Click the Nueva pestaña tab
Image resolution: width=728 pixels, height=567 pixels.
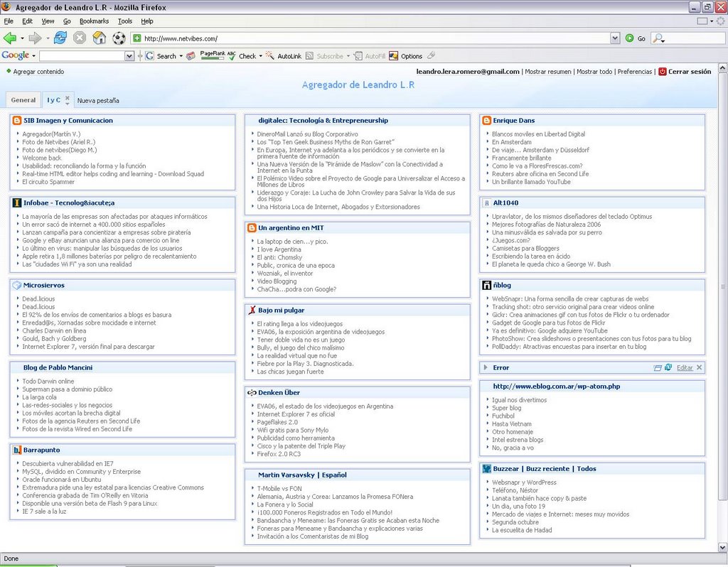pos(98,100)
